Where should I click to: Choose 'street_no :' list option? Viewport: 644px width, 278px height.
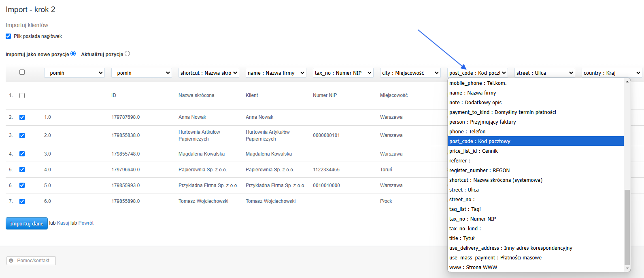pos(536,199)
